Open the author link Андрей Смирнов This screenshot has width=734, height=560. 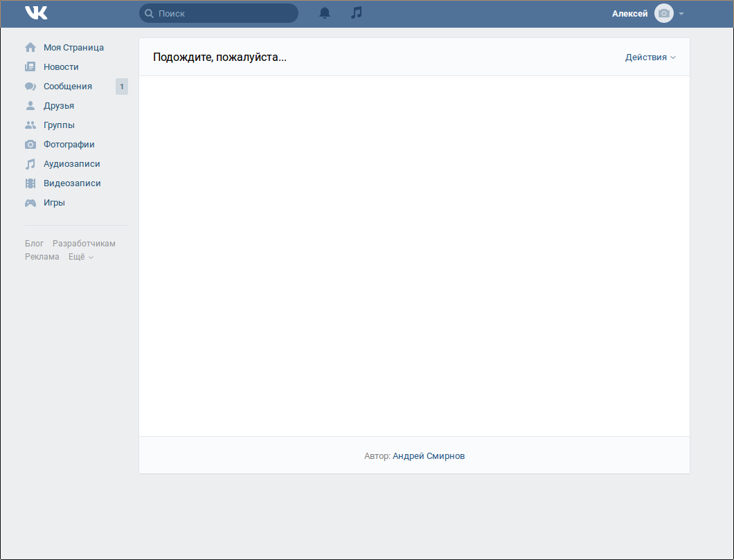[429, 455]
